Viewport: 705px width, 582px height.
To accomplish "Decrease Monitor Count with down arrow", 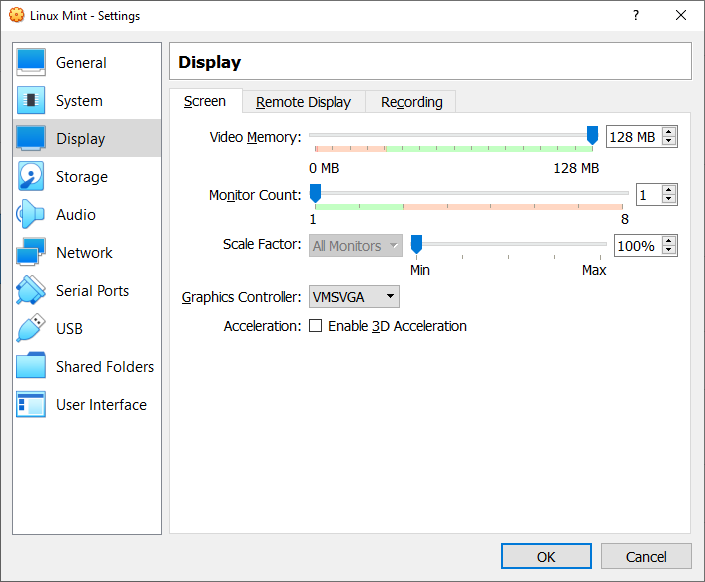I will click(669, 199).
